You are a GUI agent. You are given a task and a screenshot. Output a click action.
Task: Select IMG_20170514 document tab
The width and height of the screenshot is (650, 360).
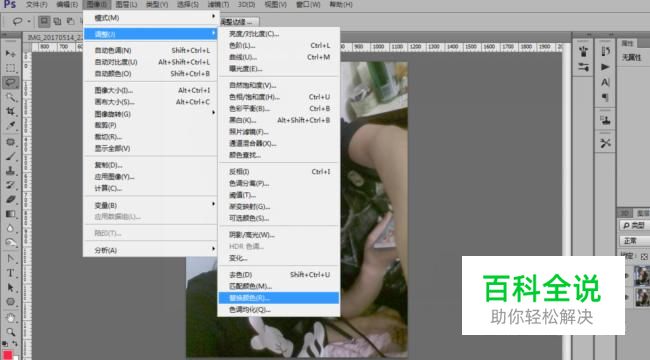pos(54,37)
